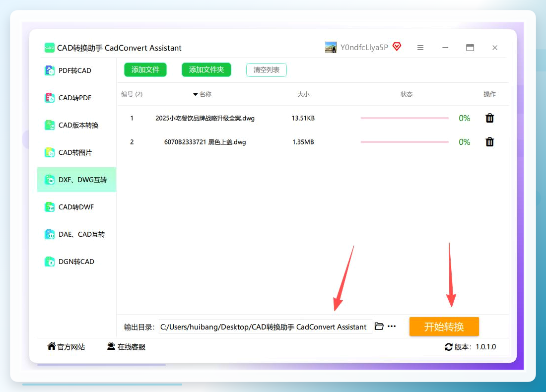Switch to CAD转PDF mode
Image resolution: width=546 pixels, height=392 pixels.
click(x=75, y=98)
